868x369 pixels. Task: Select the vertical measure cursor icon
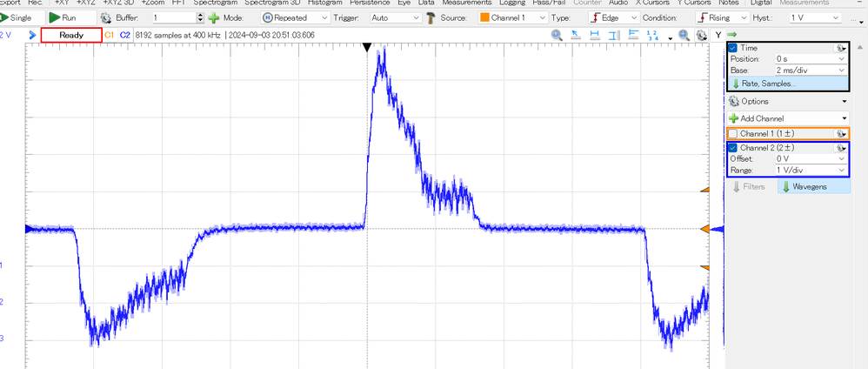pos(614,36)
